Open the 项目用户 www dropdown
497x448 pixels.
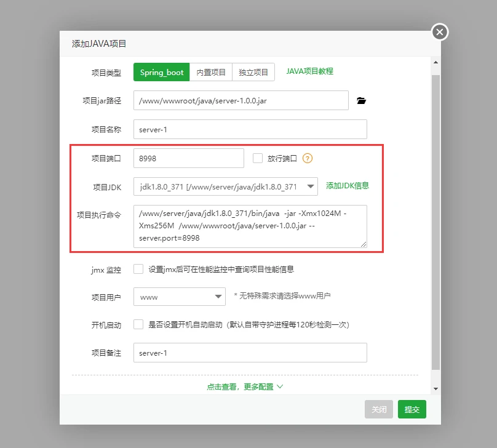coord(180,297)
